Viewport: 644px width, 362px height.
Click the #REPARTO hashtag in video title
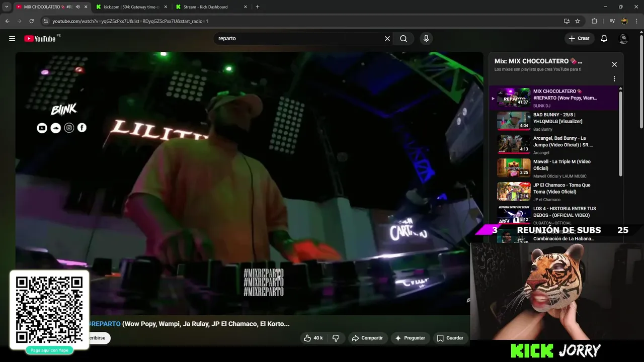(105, 324)
